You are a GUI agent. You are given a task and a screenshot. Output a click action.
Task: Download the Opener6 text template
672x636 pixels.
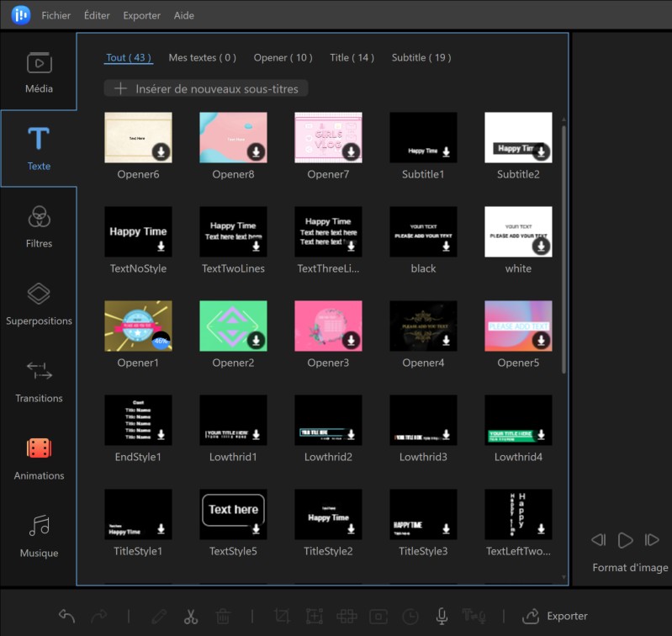[x=161, y=152]
